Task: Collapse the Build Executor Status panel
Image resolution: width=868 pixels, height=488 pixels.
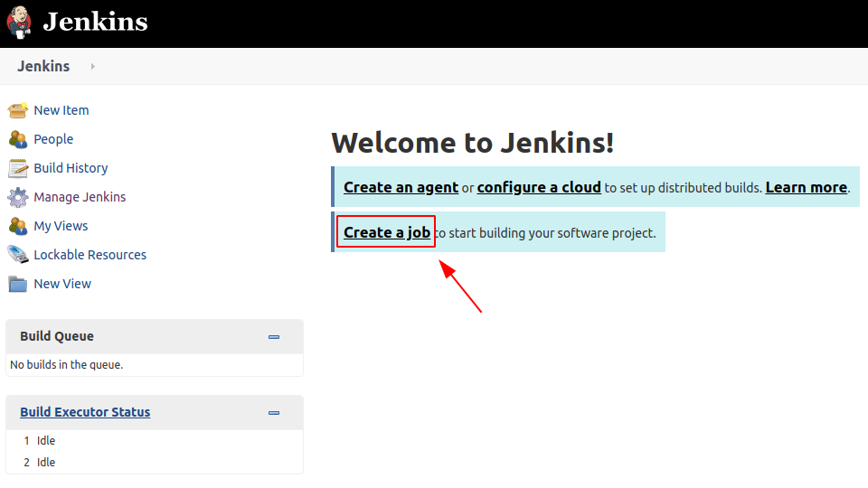Action: point(274,413)
